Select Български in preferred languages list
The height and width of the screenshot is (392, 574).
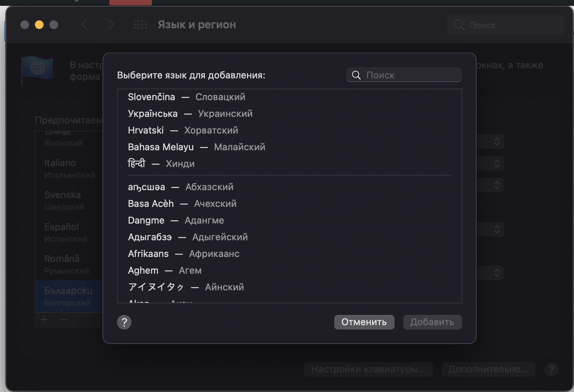69,296
